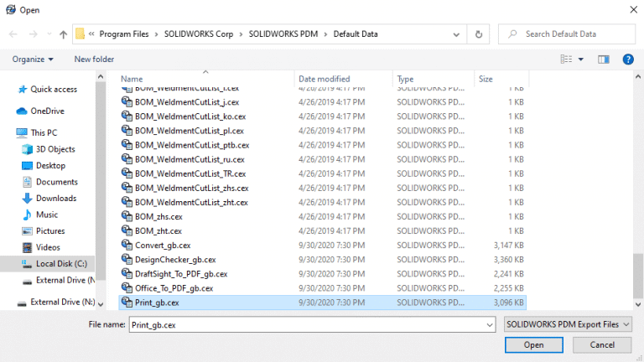Refresh the Default Data folder

[x=479, y=34]
